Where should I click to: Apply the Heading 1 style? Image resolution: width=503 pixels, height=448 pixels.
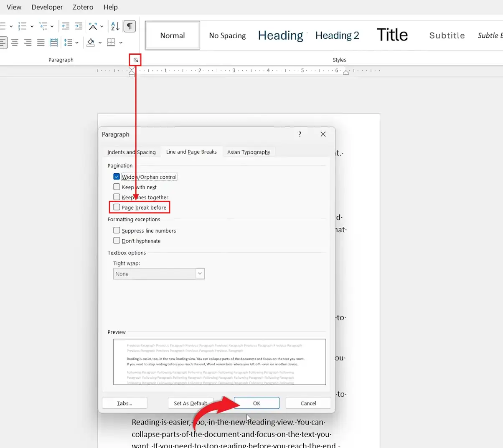(281, 35)
